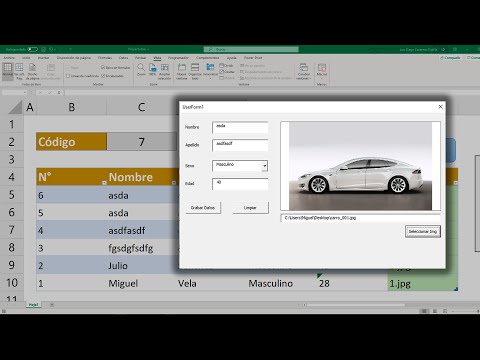The width and height of the screenshot is (480, 360).
Task: Switch to Normal view in status bar
Action: [424, 311]
